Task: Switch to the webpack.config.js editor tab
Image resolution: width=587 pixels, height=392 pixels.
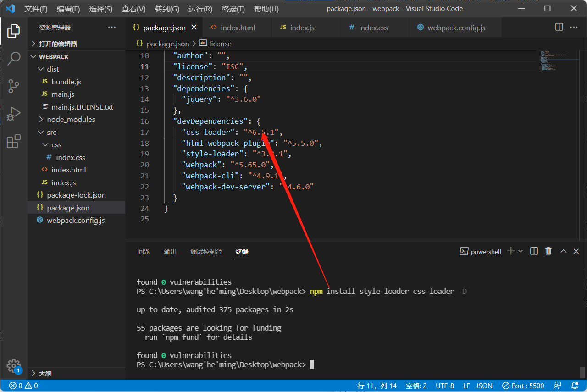Action: (x=456, y=28)
